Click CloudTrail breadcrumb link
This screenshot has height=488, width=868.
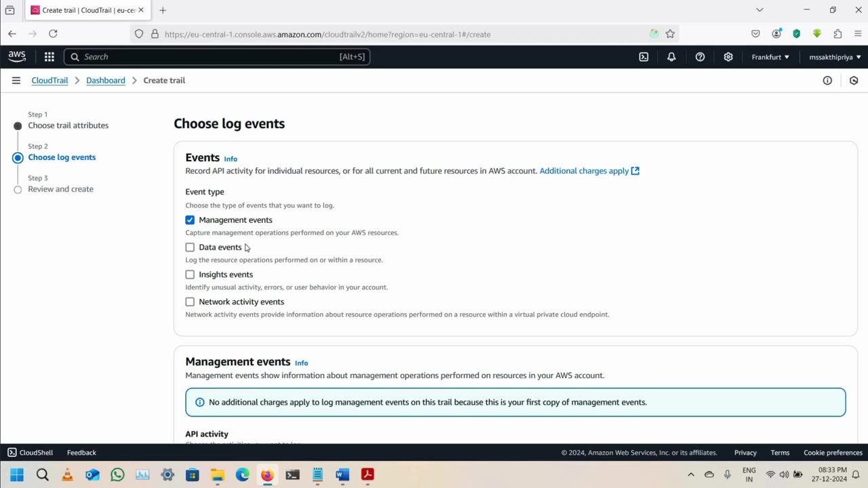pos(50,80)
